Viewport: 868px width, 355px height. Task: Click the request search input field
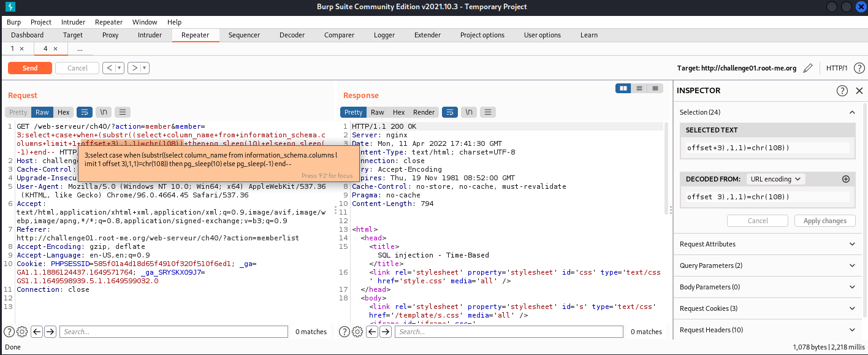pyautogui.click(x=174, y=332)
